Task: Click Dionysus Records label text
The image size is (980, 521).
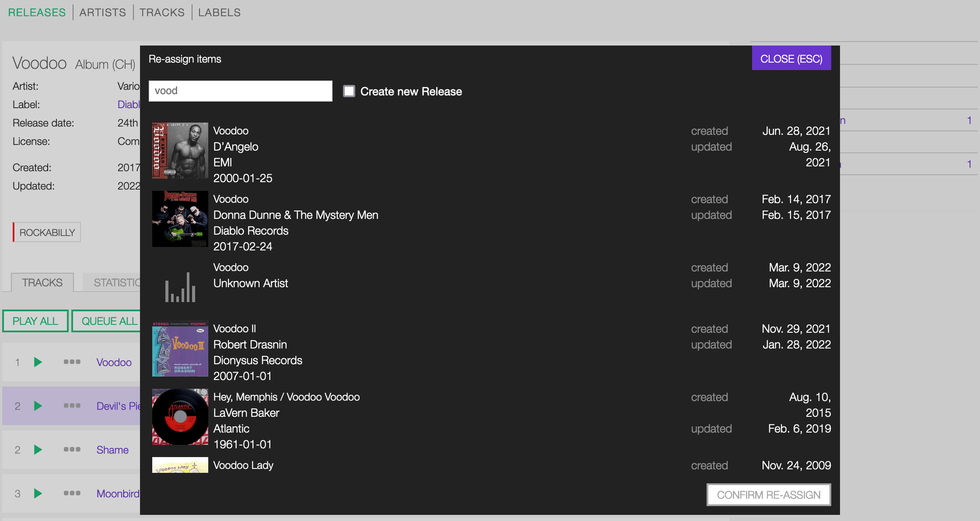Action: [258, 360]
